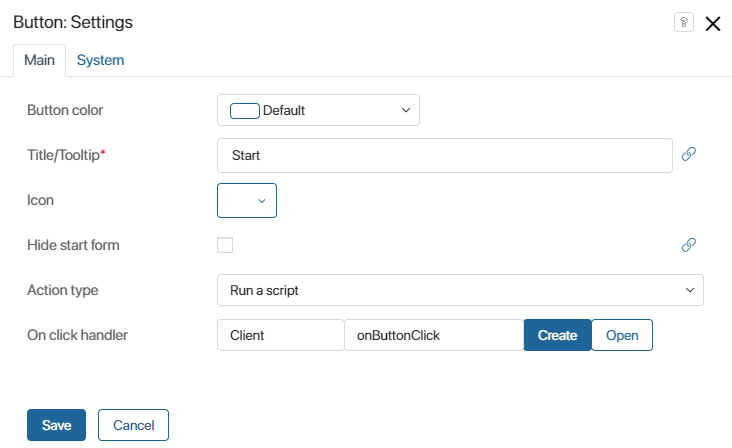The width and height of the screenshot is (732, 448).
Task: Expand the Button color dropdown
Action: [x=318, y=110]
